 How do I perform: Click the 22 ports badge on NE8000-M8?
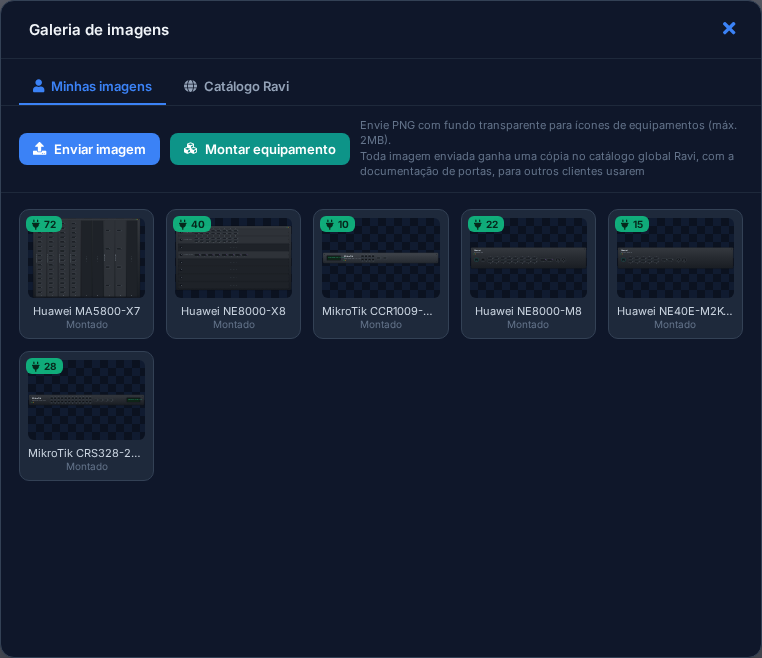coord(486,224)
